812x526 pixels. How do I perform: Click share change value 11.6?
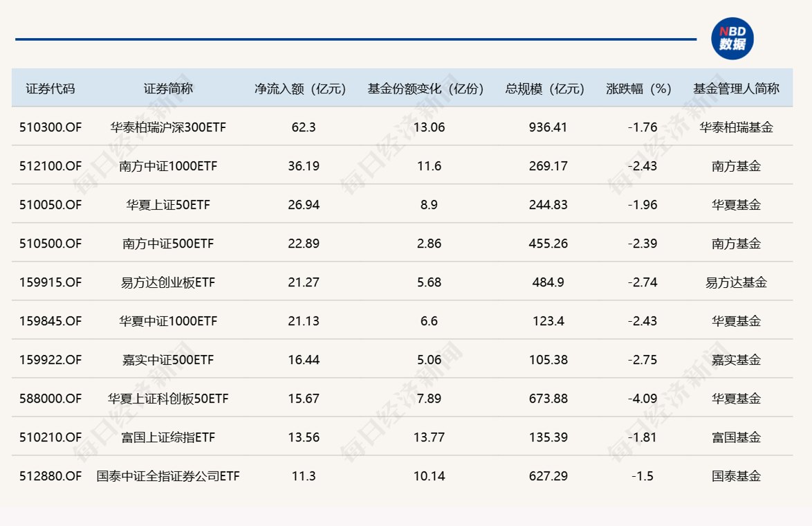coord(429,166)
